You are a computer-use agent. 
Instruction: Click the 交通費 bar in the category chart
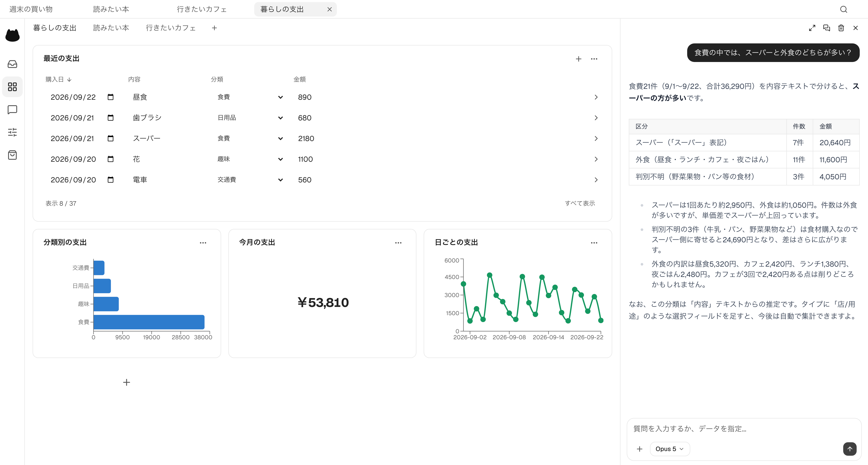[99, 267]
